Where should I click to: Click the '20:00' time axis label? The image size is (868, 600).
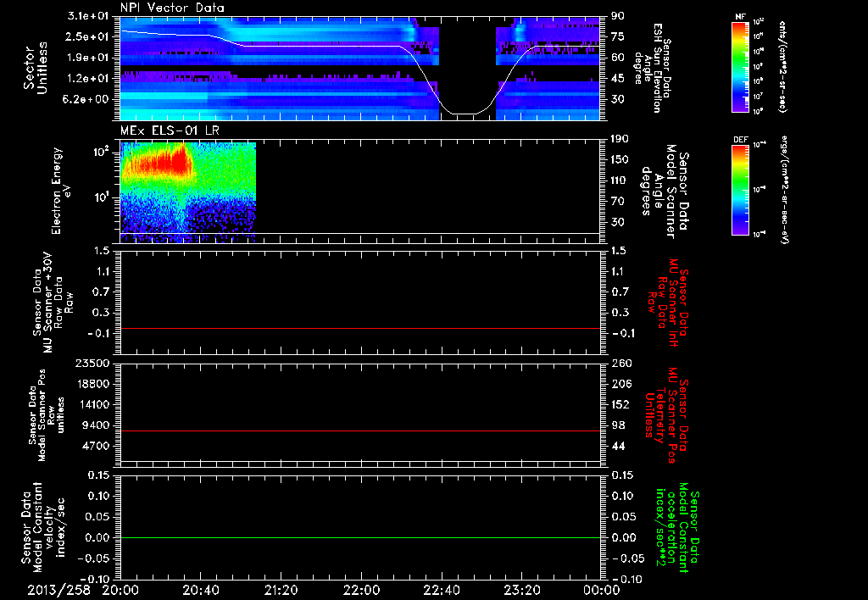pyautogui.click(x=120, y=590)
